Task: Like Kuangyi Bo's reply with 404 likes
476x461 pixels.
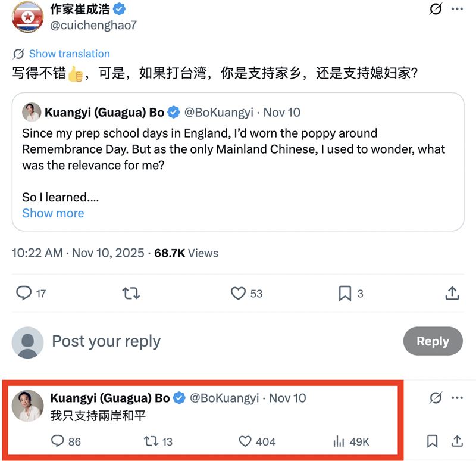Action: [x=245, y=441]
